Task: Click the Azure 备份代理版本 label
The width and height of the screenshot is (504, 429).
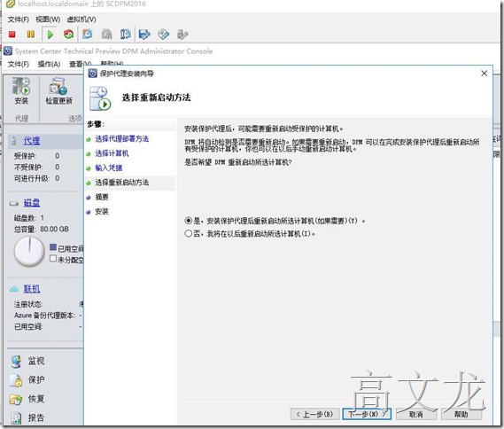Action: click(44, 316)
